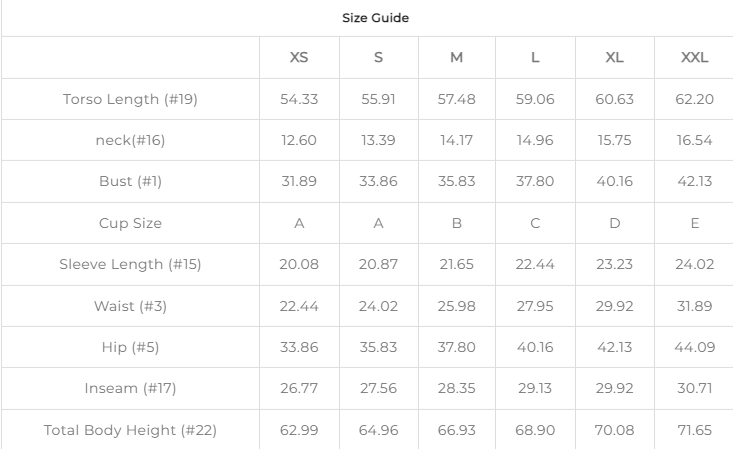Select the Sleeve Length (#15) label

click(x=130, y=264)
